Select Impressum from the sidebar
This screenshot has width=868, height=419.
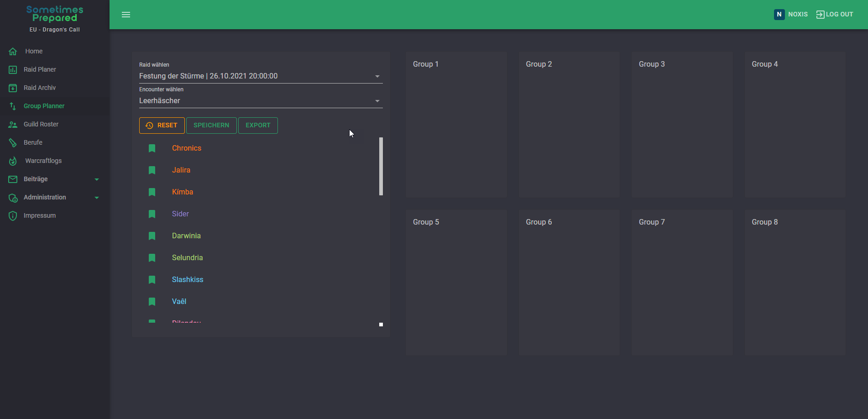point(13,215)
